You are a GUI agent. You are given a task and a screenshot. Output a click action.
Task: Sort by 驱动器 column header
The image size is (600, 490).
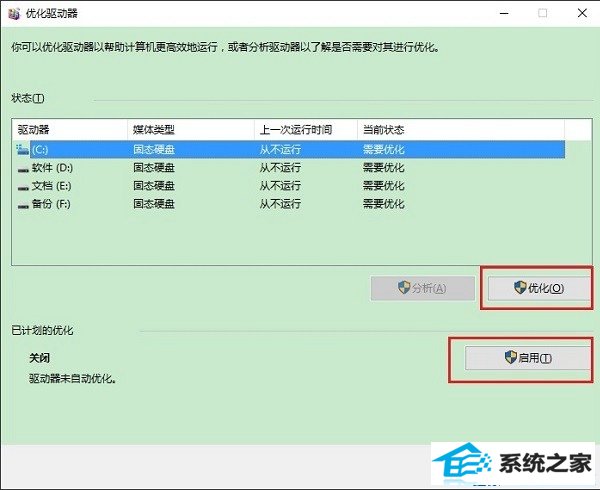click(x=70, y=130)
